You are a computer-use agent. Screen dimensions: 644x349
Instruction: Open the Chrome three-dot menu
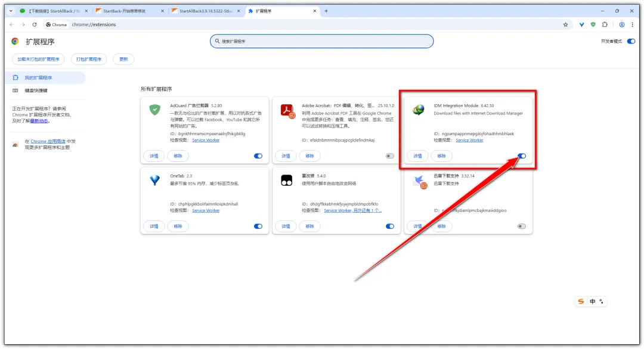tap(632, 24)
